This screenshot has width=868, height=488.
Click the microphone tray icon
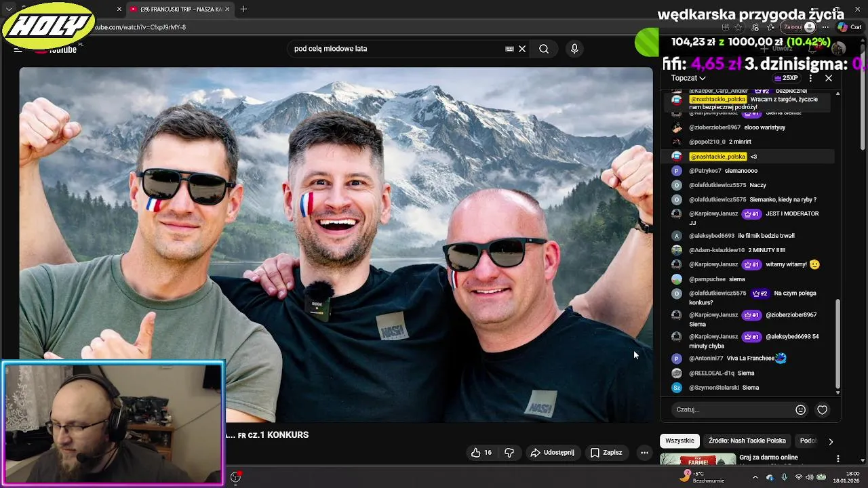pyautogui.click(x=785, y=477)
